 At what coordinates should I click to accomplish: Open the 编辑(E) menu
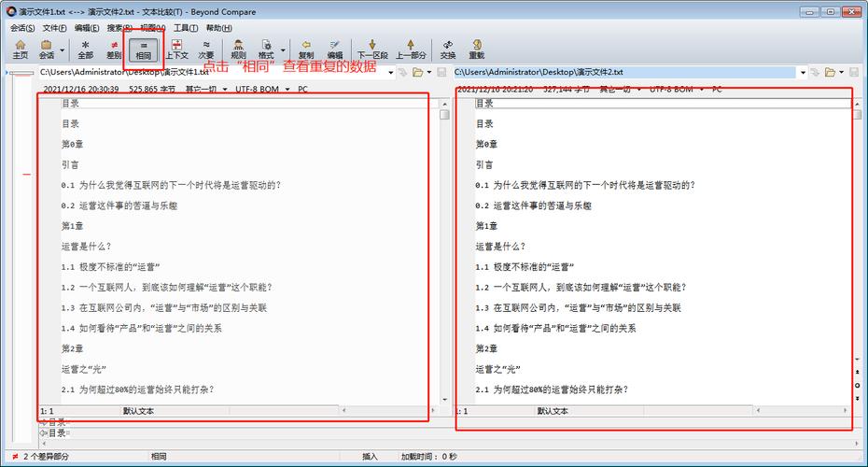87,28
